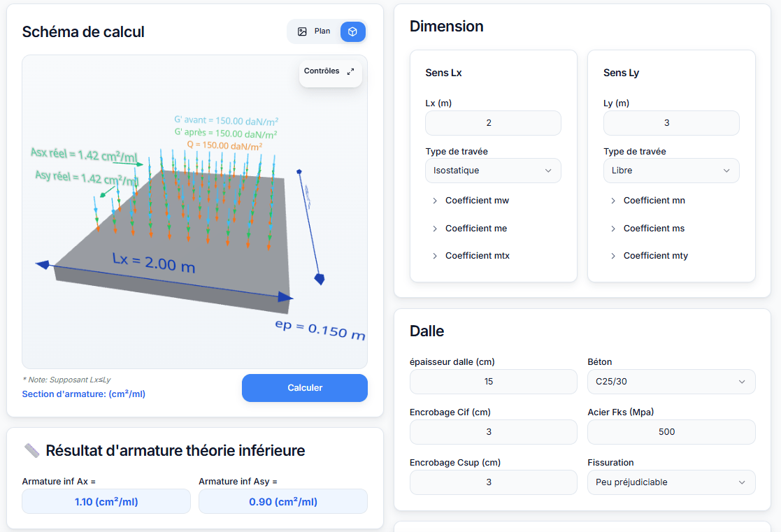Expand the Coefficient mw section
The image size is (781, 532).
click(477, 201)
